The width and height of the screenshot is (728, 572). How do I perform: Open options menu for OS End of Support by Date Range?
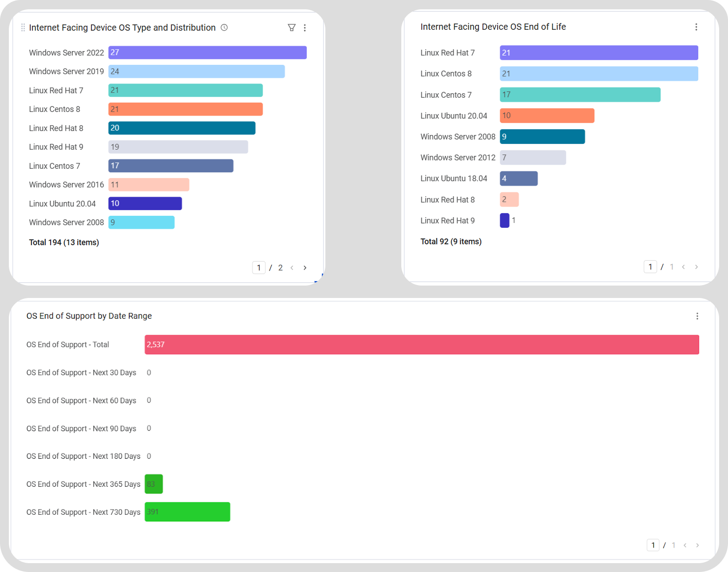(x=697, y=316)
